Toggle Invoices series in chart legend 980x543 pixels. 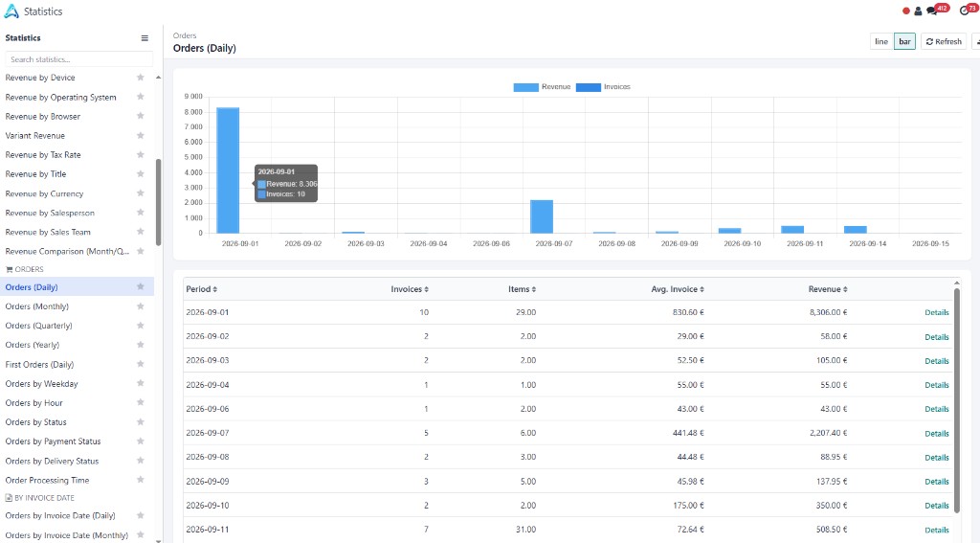click(x=603, y=87)
